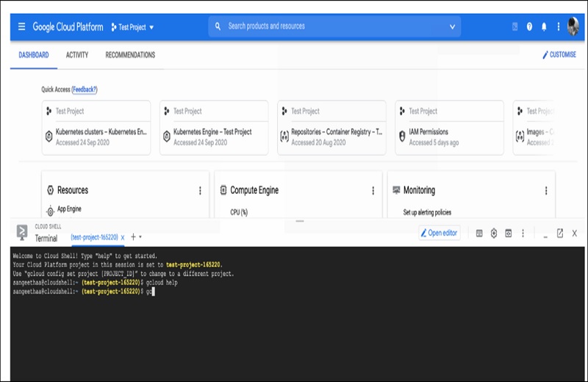Image resolution: width=588 pixels, height=382 pixels.
Task: Open the hamburger navigation menu
Action: [21, 26]
